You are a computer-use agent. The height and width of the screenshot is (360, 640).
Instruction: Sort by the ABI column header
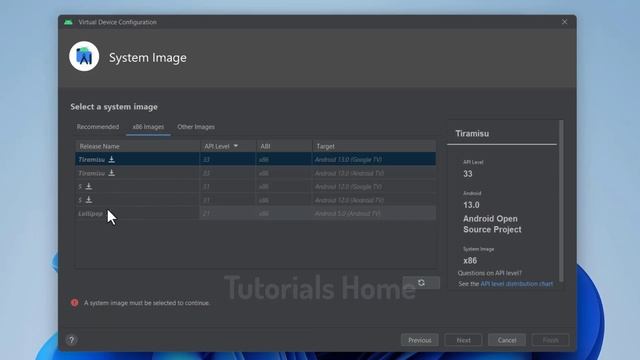[284, 146]
